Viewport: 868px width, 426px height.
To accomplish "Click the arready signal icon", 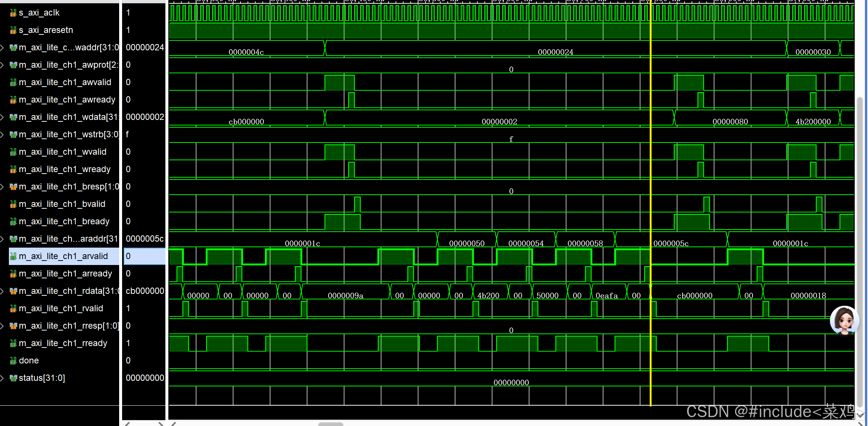I will pos(13,274).
